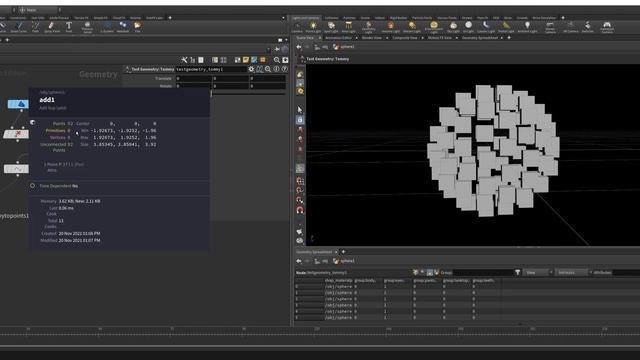This screenshot has height=360, width=640.
Task: Click the network editor search magnifier
Action: (277, 60)
